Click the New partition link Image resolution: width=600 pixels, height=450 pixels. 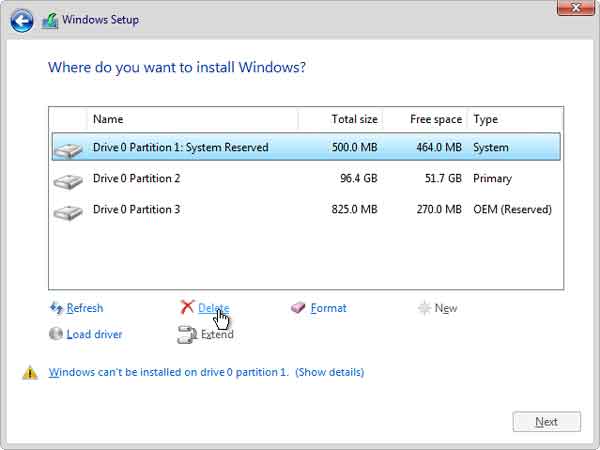pyautogui.click(x=446, y=308)
